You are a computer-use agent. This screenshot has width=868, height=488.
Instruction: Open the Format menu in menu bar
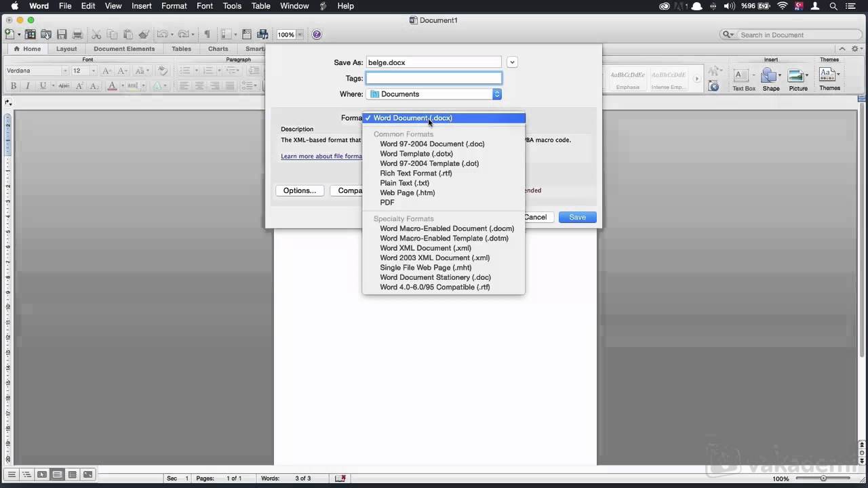click(x=174, y=6)
